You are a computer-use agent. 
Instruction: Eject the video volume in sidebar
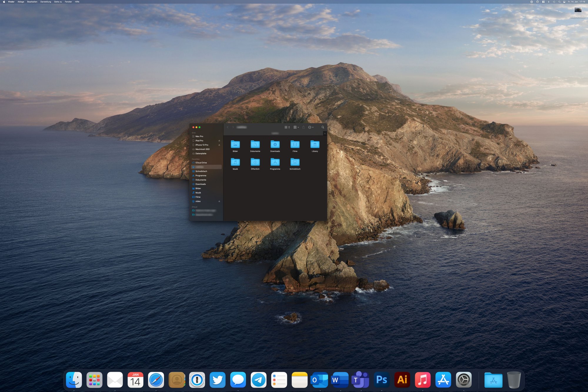pos(219,201)
